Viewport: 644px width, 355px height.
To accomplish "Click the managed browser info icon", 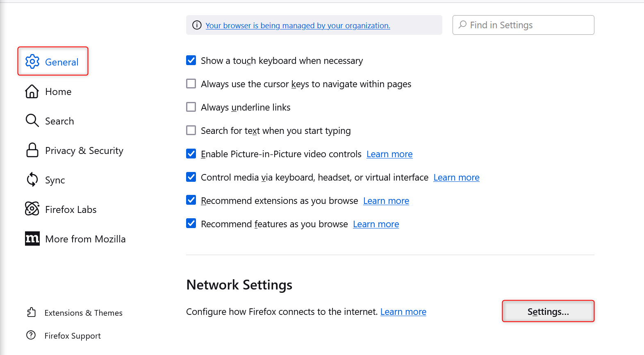I will 197,25.
